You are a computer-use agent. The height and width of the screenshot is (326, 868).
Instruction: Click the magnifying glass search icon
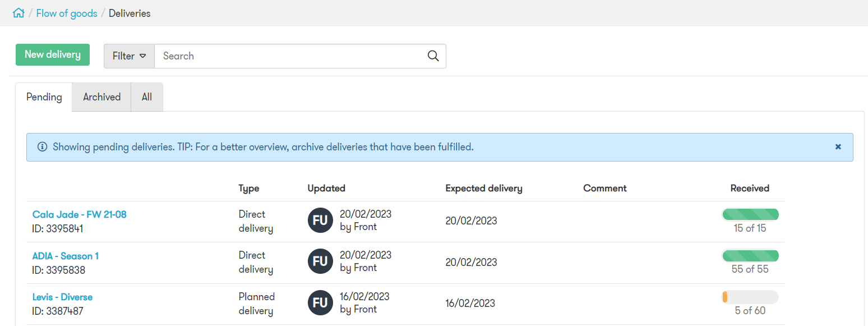[432, 56]
